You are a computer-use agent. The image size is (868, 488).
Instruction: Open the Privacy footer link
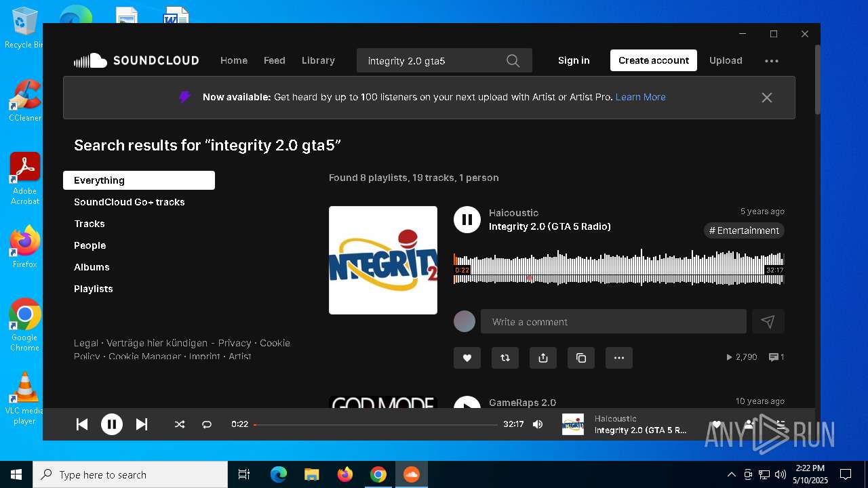click(235, 343)
